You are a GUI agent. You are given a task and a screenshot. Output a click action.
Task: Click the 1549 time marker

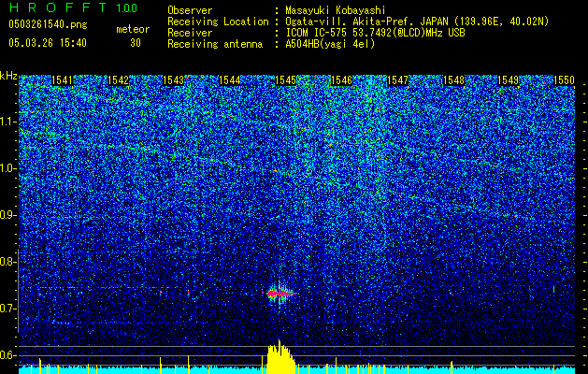pyautogui.click(x=509, y=80)
